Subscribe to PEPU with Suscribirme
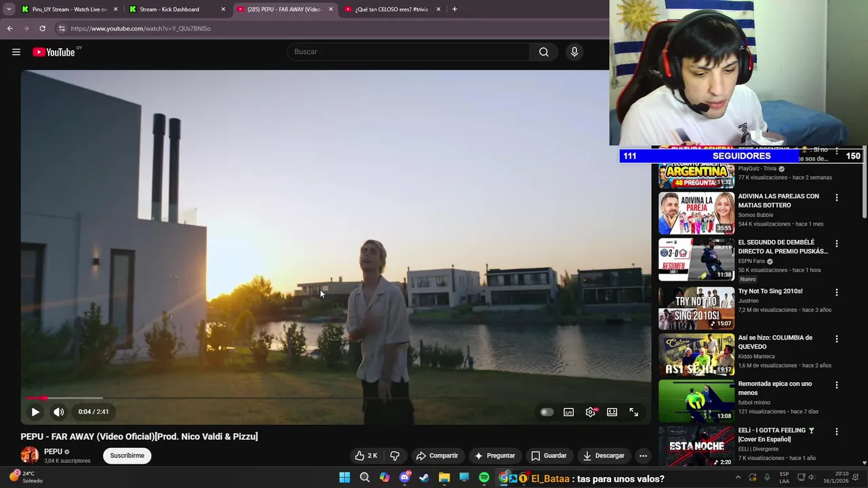Viewport: 868px width, 488px height. point(127,455)
